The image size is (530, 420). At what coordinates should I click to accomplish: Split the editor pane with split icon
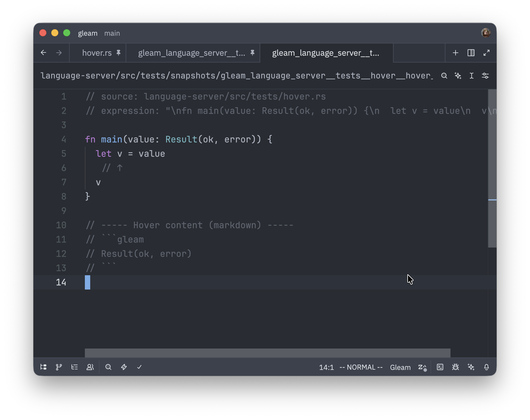pos(471,53)
